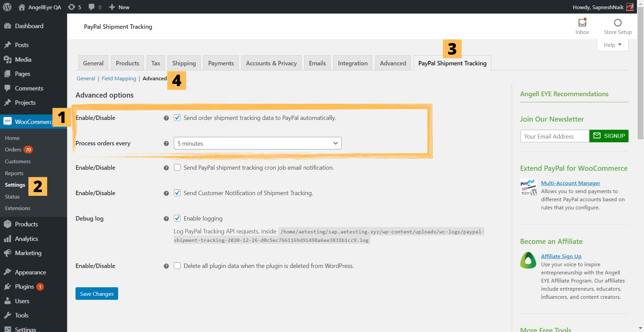Switch to the General settings tab
644x332 pixels.
click(93, 63)
